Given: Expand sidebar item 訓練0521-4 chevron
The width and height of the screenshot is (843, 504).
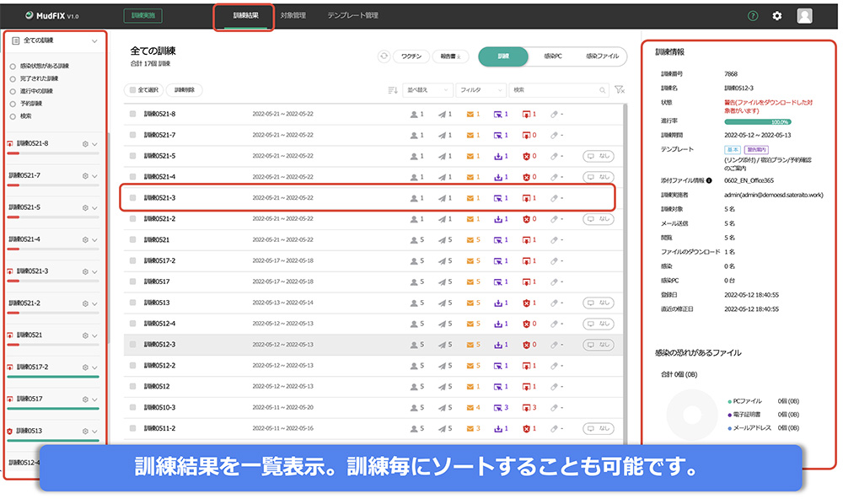Looking at the screenshot, I should (x=94, y=240).
